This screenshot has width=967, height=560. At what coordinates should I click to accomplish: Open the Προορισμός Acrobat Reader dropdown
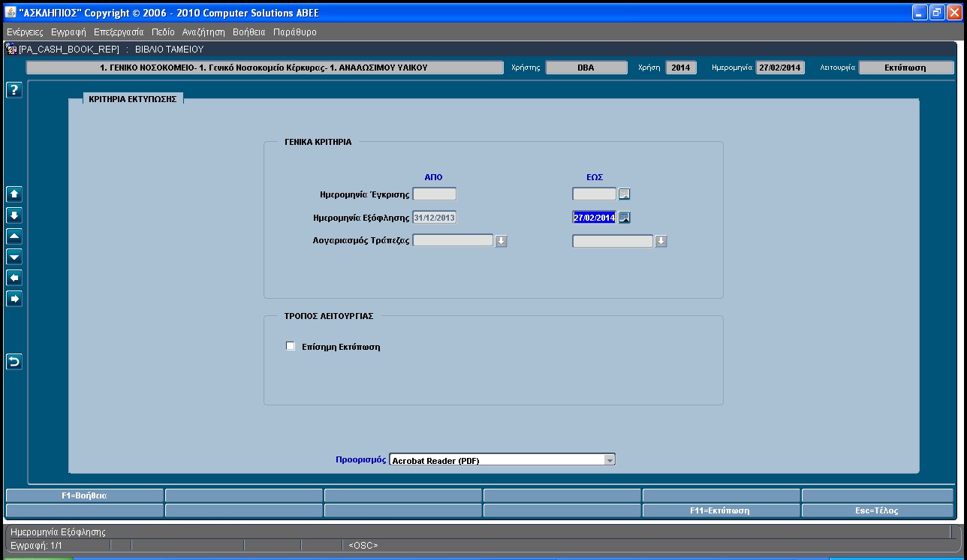tap(610, 459)
